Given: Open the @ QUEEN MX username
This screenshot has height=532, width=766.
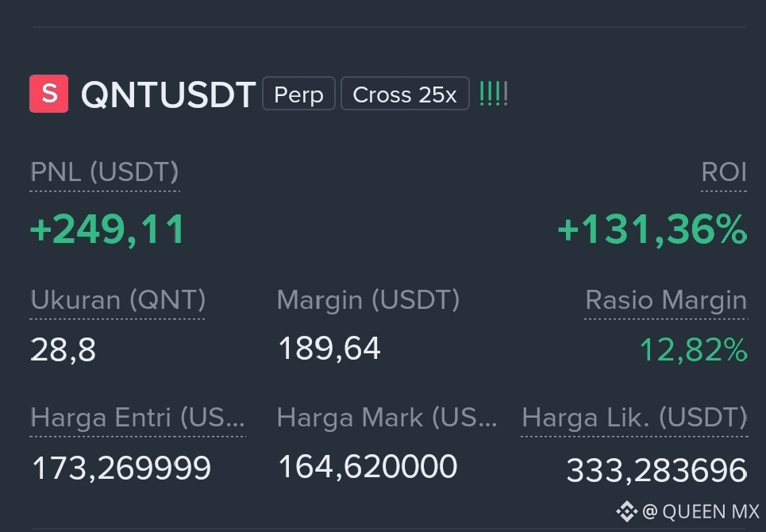Looking at the screenshot, I should click(701, 511).
